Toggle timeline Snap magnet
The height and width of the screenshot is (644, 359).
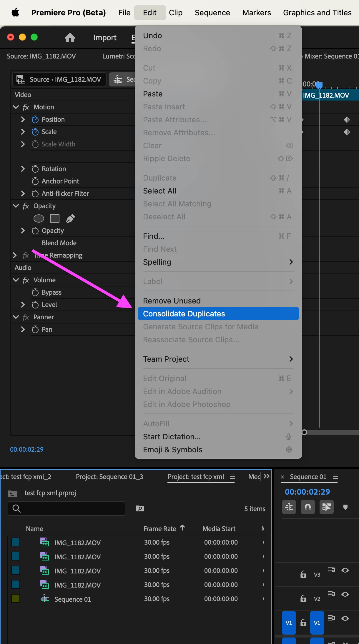click(x=308, y=507)
